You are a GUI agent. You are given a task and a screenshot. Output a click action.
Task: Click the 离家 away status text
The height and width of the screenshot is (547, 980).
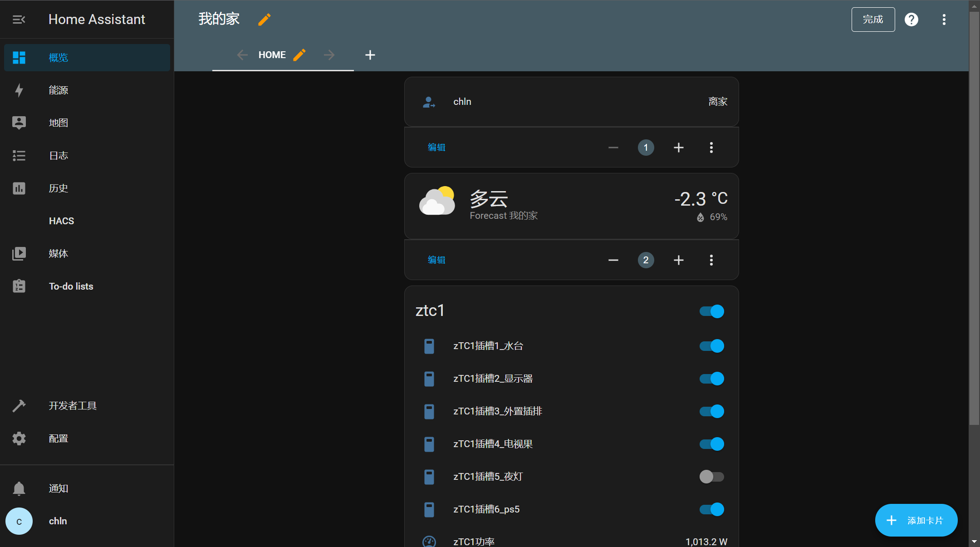coord(718,102)
